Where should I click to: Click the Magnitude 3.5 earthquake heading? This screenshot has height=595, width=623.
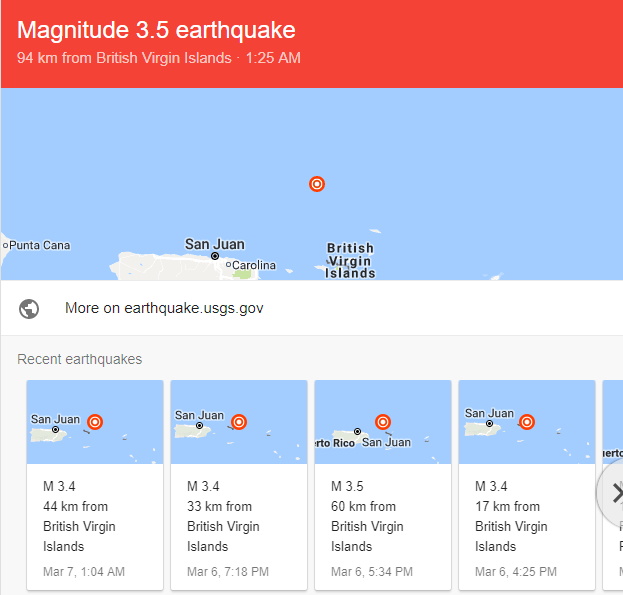[156, 30]
